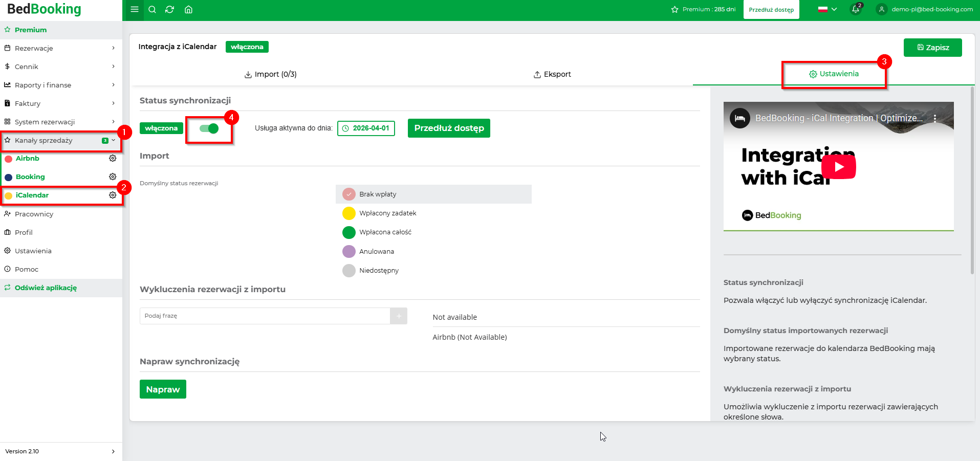Click Odśwież aplikację
Screen dimensions: 980x461
pos(61,288)
